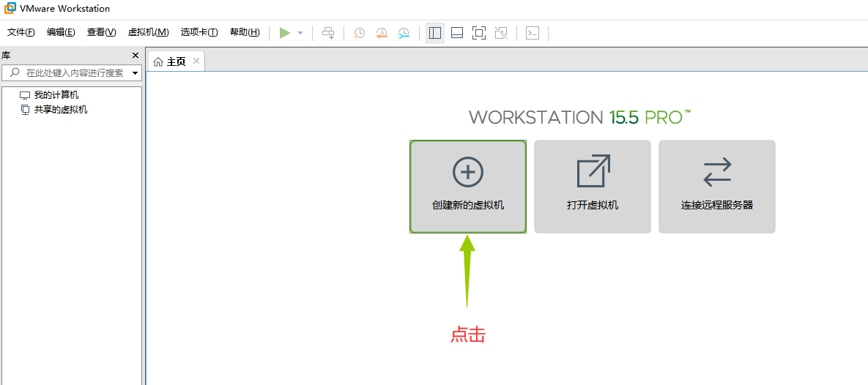The width and height of the screenshot is (868, 385).
Task: Click the library search input field
Action: pyautogui.click(x=71, y=73)
